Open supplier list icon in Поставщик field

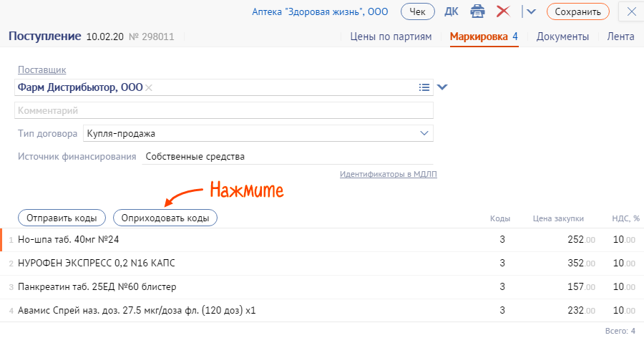pyautogui.click(x=424, y=87)
